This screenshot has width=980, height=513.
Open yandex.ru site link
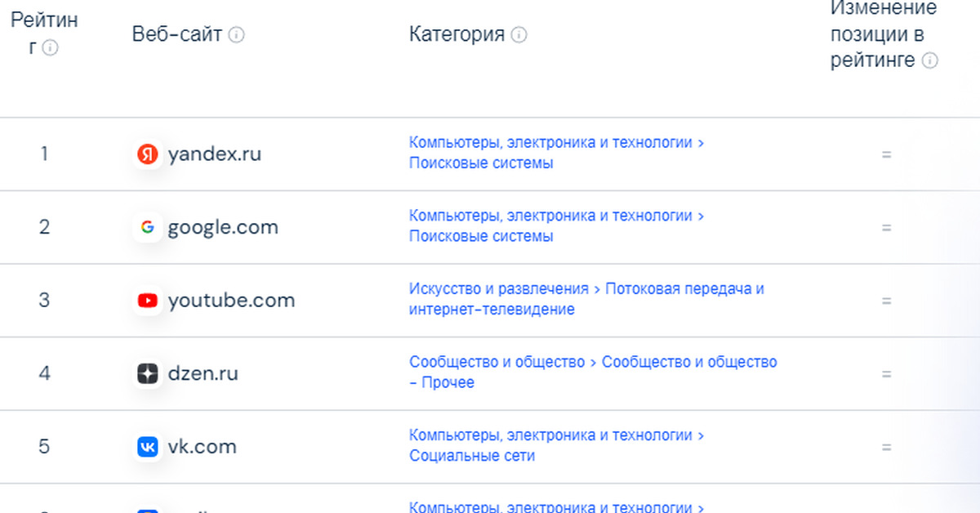pos(214,154)
